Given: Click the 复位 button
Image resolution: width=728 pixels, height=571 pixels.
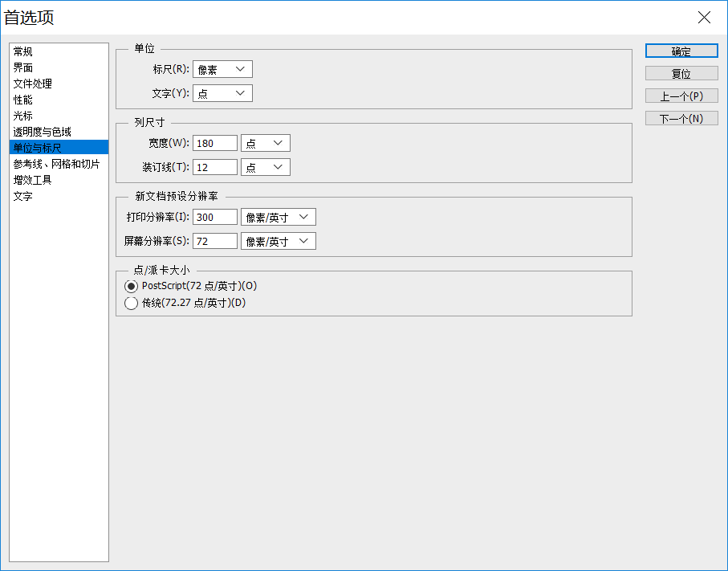Looking at the screenshot, I should tap(681, 73).
